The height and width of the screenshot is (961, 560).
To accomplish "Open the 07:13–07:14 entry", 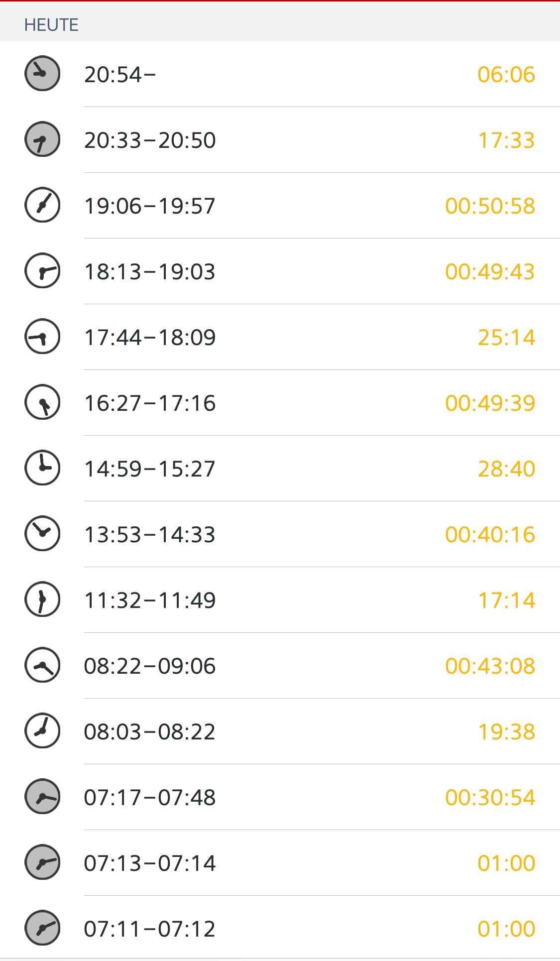I will pos(149,863).
